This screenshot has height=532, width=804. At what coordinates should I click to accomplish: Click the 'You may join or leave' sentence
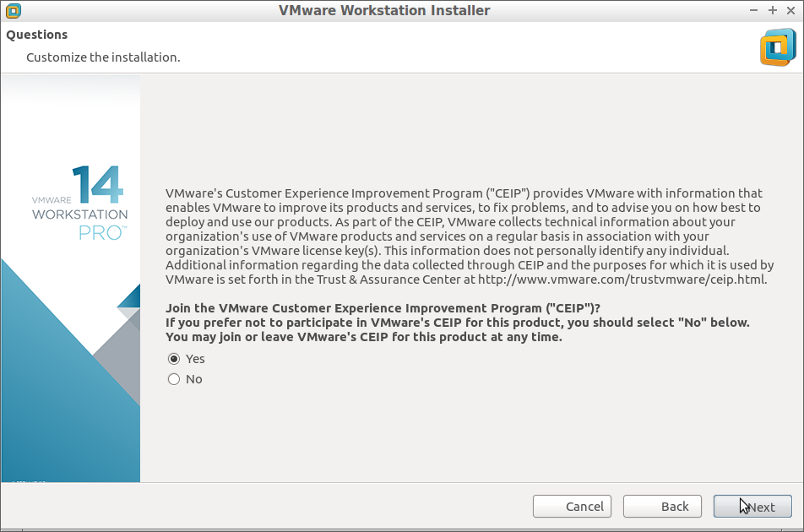tap(363, 337)
